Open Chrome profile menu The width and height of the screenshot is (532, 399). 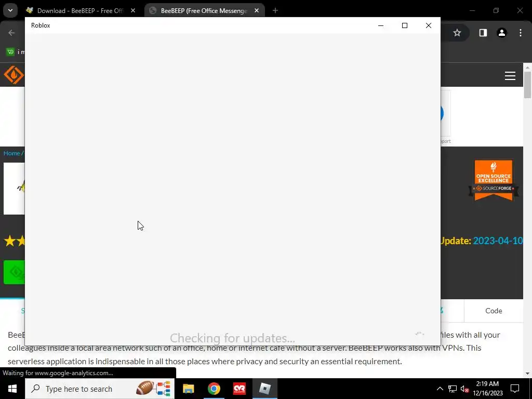(x=502, y=33)
